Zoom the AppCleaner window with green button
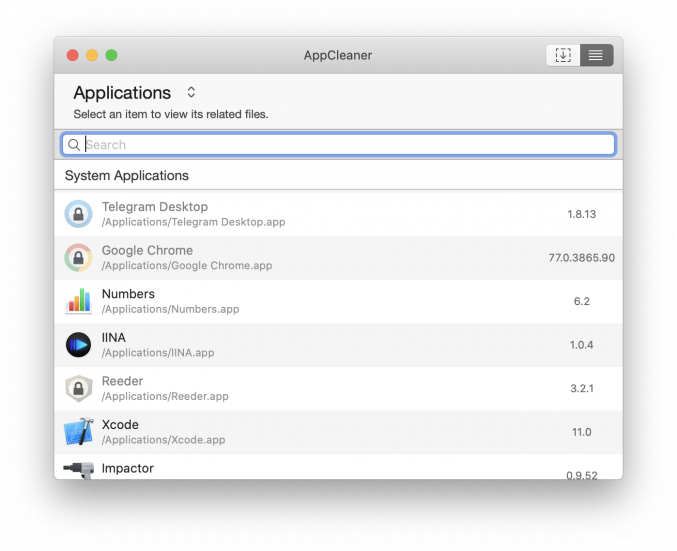677x551 pixels. [111, 55]
